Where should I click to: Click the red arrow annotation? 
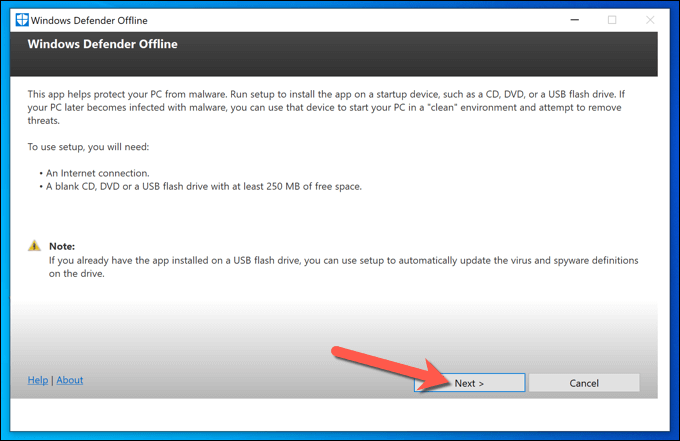(390, 366)
